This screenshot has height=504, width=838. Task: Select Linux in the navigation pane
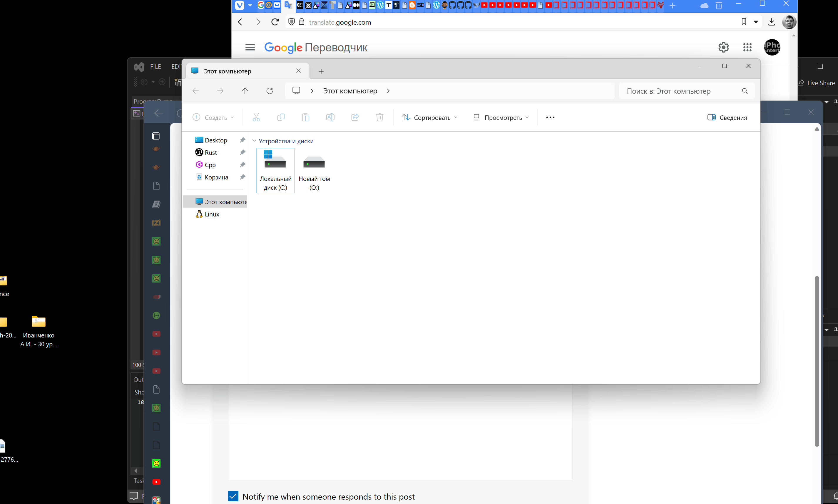(212, 214)
